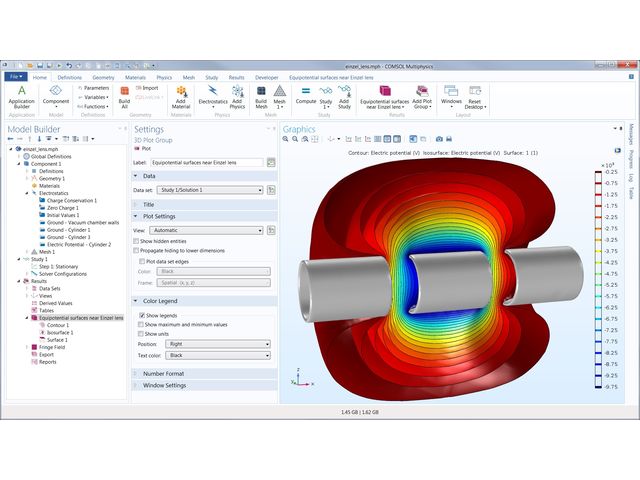This screenshot has width=640, height=480.
Task: Open the Application Builder
Action: 20,96
